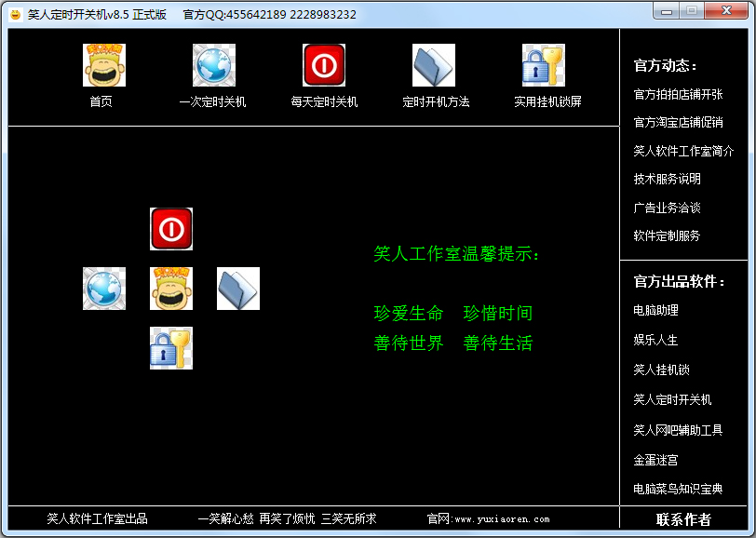Open the 首页 smiley face toolbar icon

104,65
